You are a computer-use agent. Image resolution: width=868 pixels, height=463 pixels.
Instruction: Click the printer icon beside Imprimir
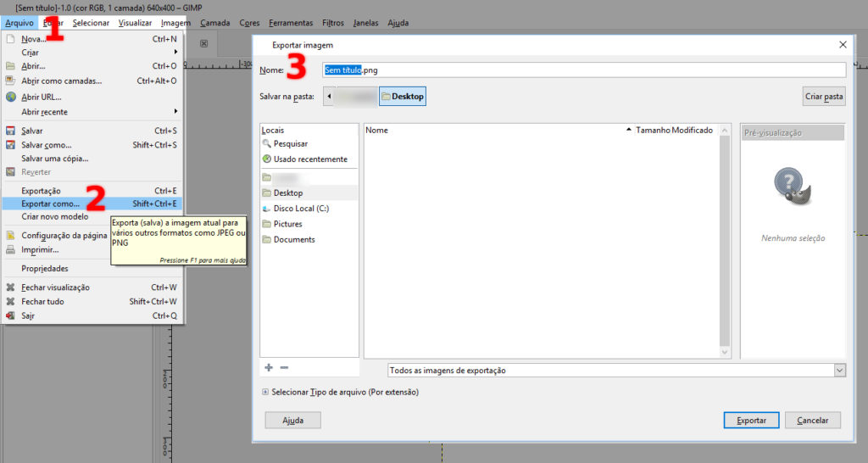coord(11,250)
